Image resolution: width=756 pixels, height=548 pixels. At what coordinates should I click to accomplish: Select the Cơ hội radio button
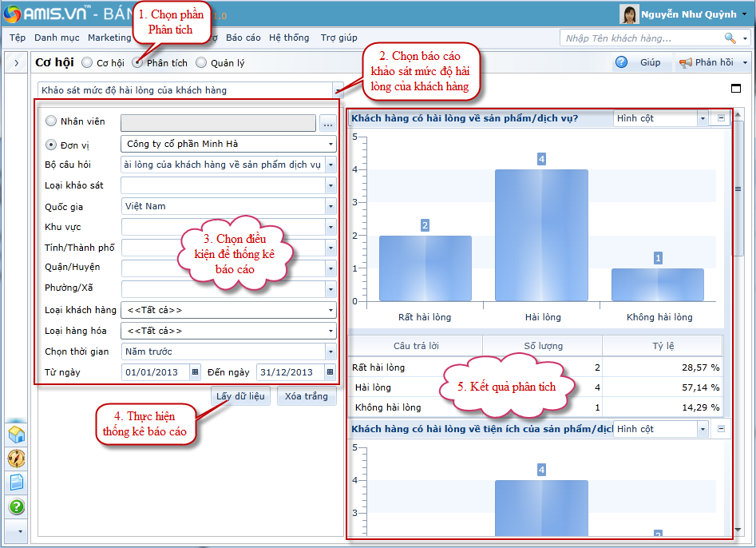(x=87, y=63)
